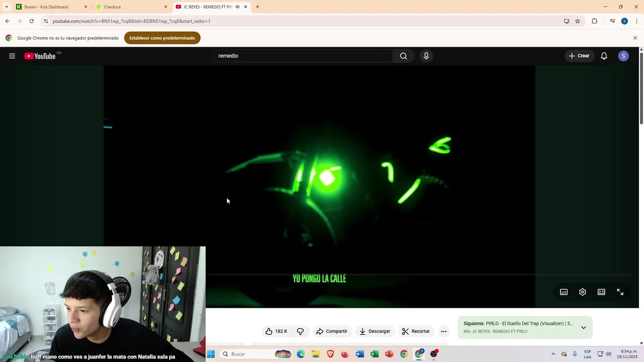Screen dimensions: 644x362
Task: Click Descargar to download video
Action: [375, 331]
